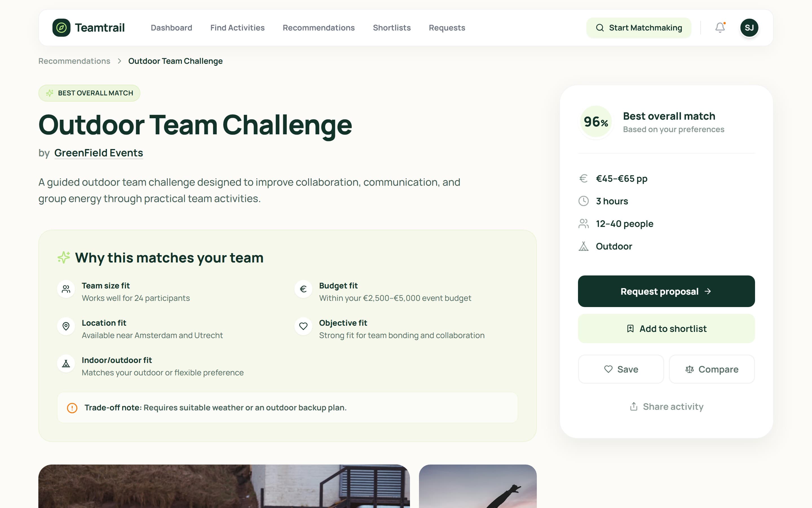Click the Teamtrail brand name
Screen dimensions: 812x508
click(x=100, y=28)
